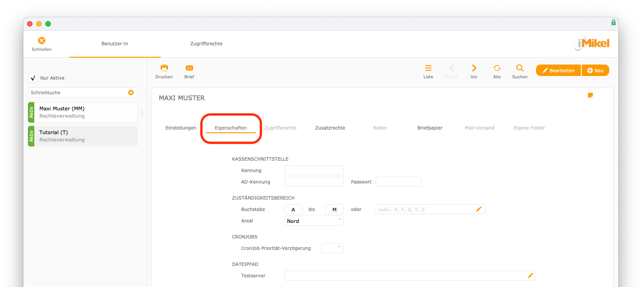This screenshot has height=287, width=644.
Task: Go to the next record with Vor
Action: [x=474, y=68]
